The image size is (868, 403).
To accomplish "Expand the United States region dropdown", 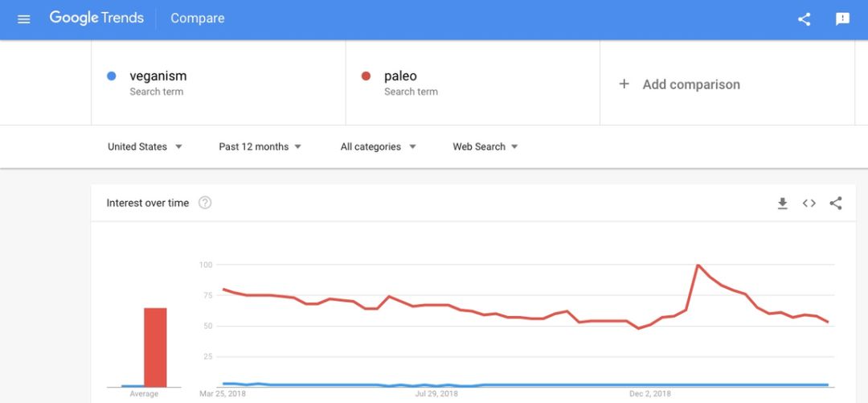I will coord(145,146).
